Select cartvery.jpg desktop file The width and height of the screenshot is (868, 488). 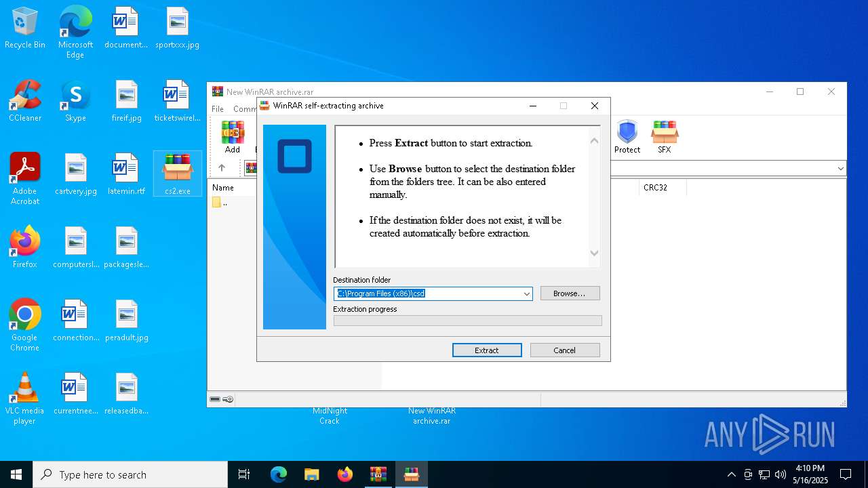click(75, 175)
